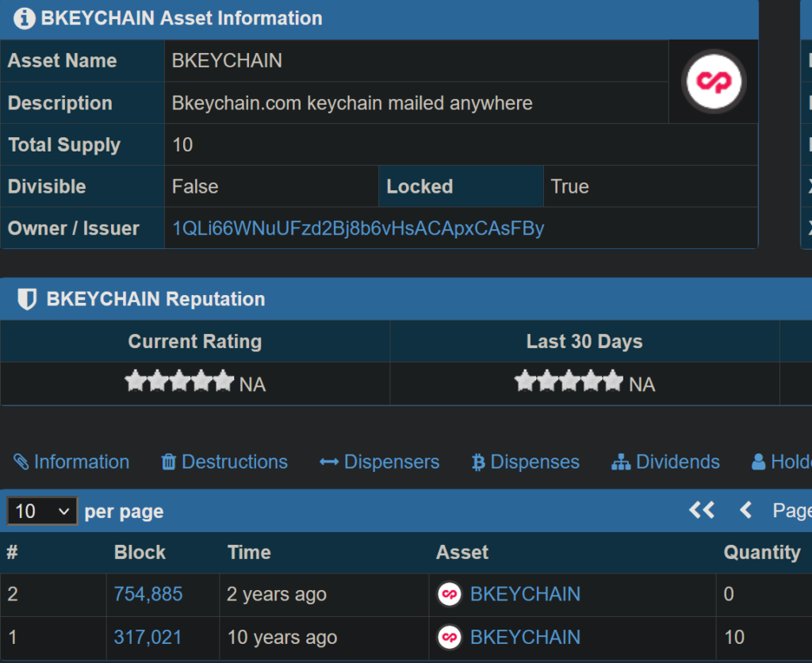Open block 754,885 link
Screen dimensions: 812x663
coord(148,594)
